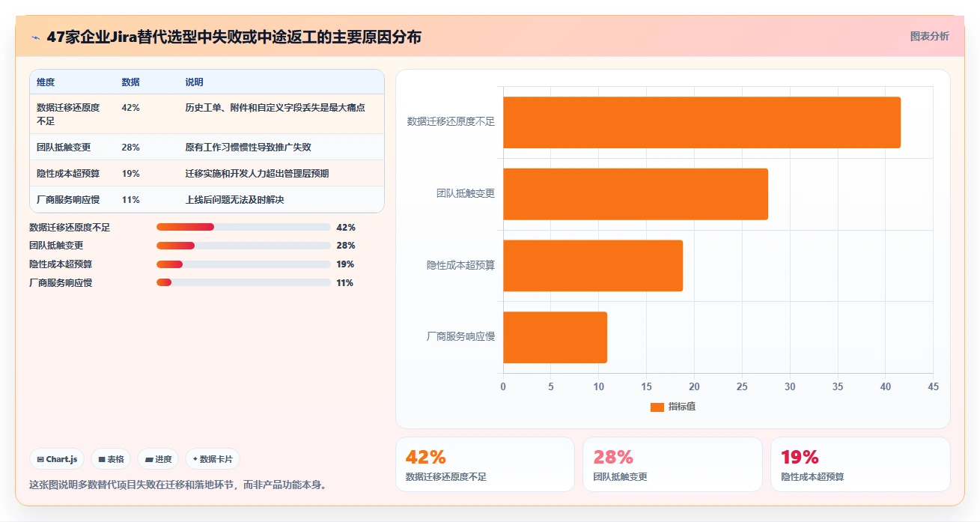Click the 28% 团队抵触变更 data card

672,464
